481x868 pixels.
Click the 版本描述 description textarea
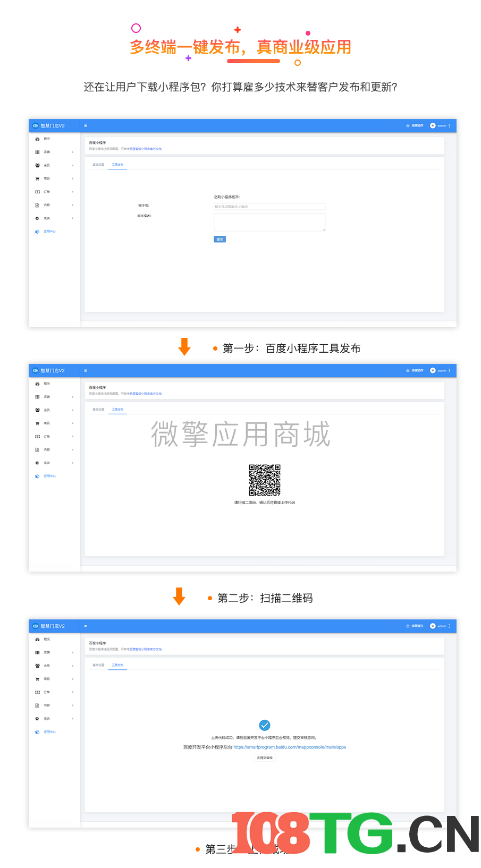(269, 223)
